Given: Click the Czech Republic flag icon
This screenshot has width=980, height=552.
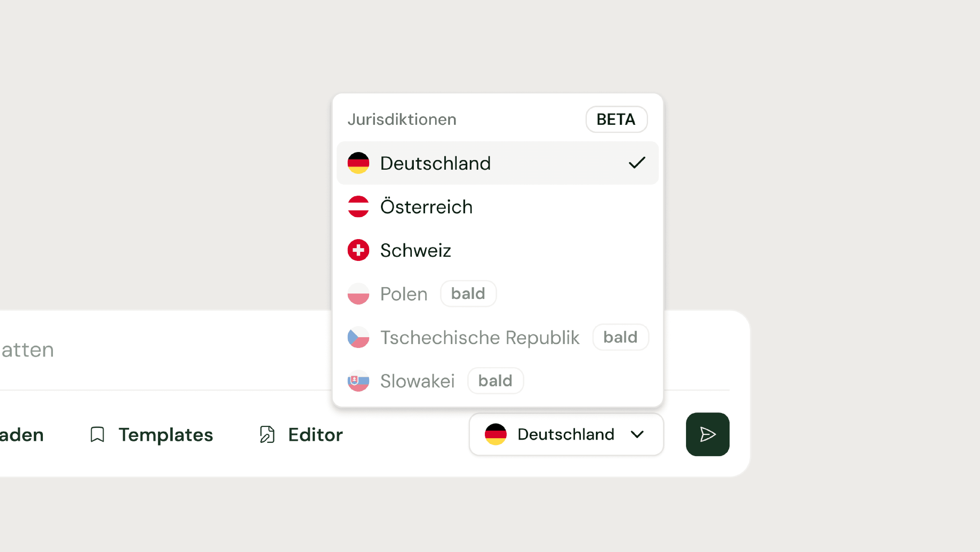Looking at the screenshot, I should tap(358, 337).
